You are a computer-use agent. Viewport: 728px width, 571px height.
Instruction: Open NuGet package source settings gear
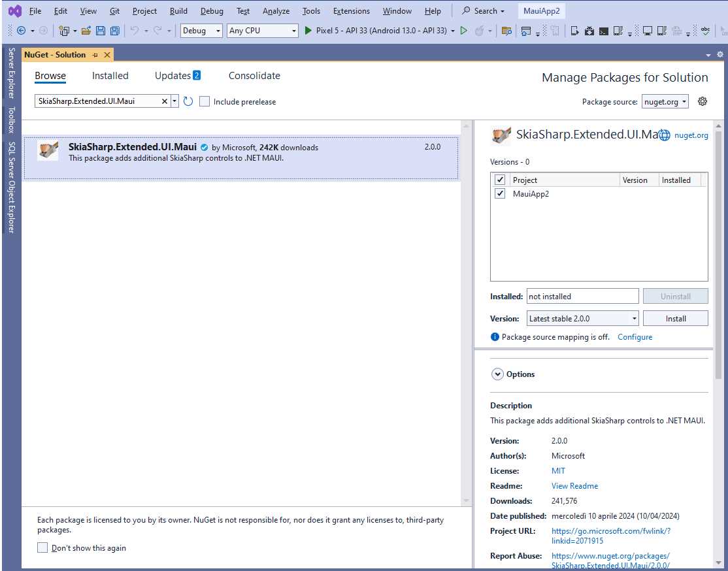pos(703,101)
